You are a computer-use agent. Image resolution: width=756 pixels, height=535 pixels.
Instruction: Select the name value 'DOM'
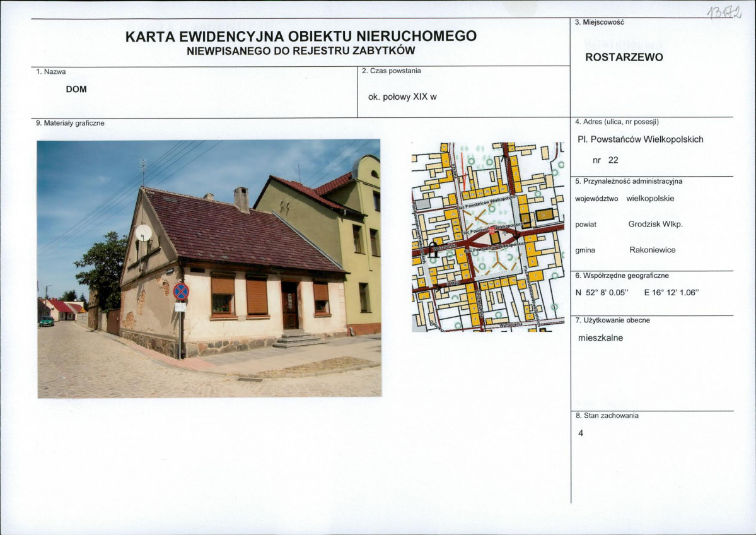(76, 89)
